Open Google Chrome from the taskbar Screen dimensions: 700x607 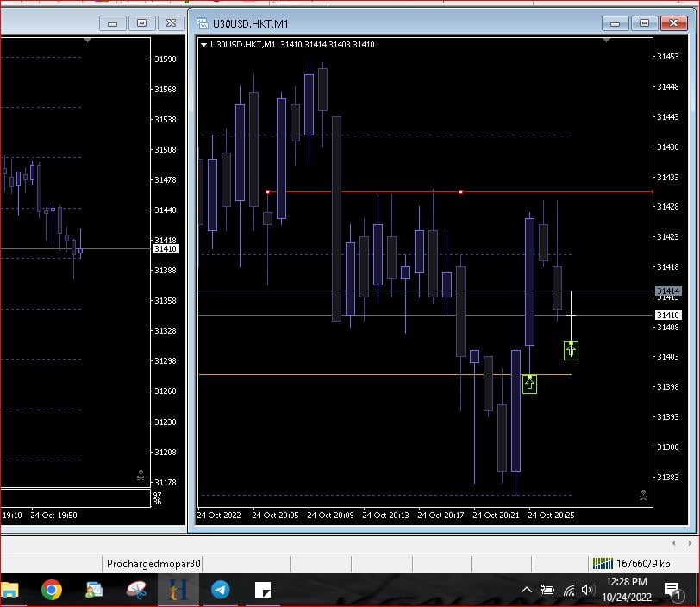coord(52,590)
